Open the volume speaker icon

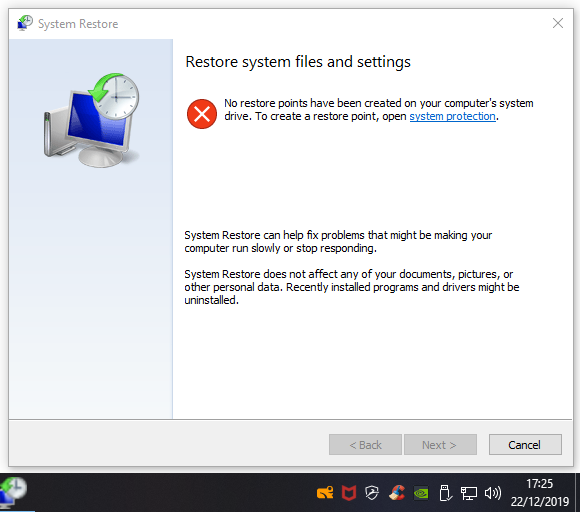pos(493,493)
